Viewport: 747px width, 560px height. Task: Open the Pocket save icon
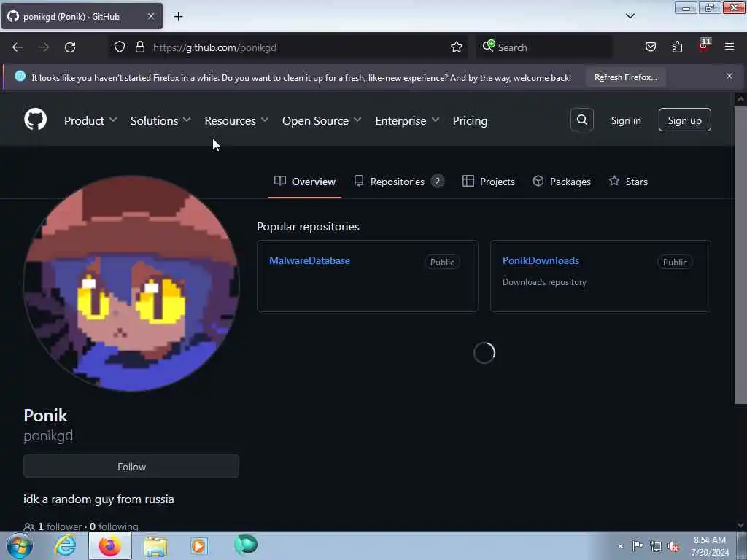[650, 47]
